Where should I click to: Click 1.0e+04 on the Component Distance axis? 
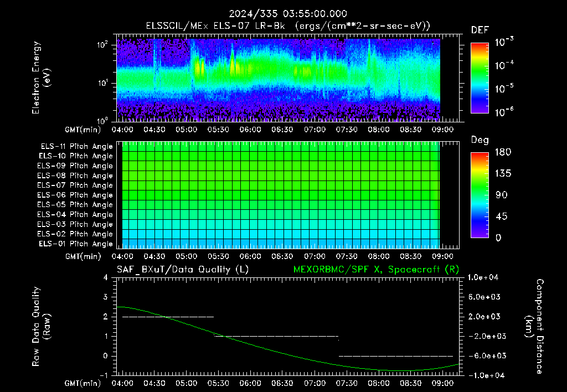483,277
